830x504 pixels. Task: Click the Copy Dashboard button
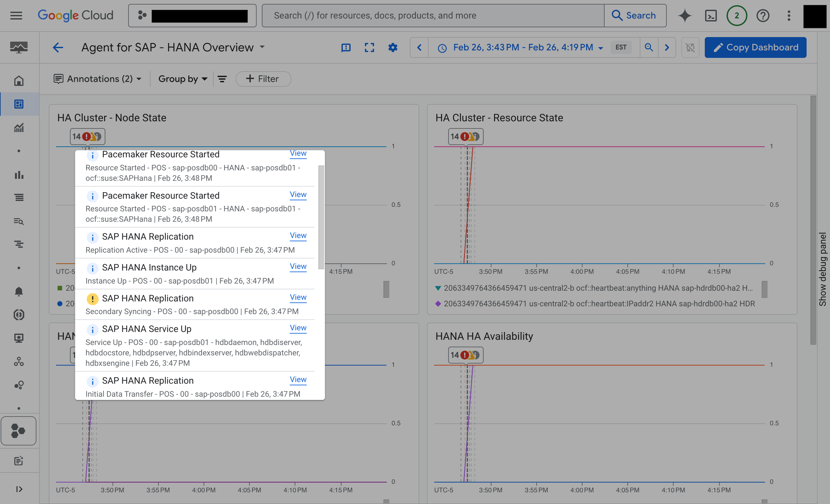756,47
